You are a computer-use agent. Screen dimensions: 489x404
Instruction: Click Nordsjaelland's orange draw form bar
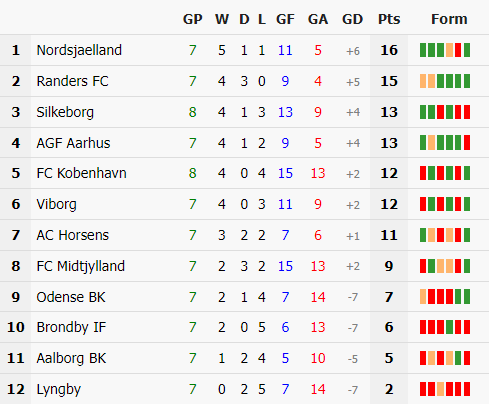click(x=449, y=50)
